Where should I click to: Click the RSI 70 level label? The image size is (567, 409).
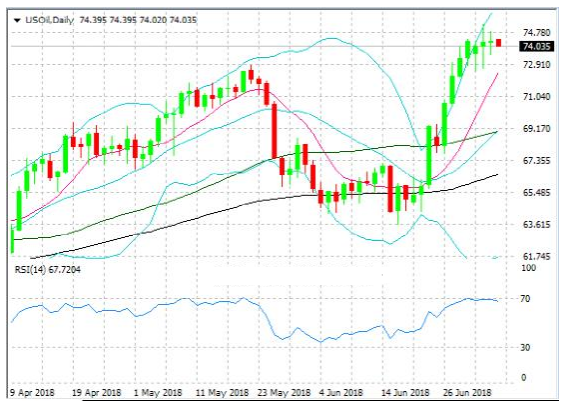click(525, 299)
